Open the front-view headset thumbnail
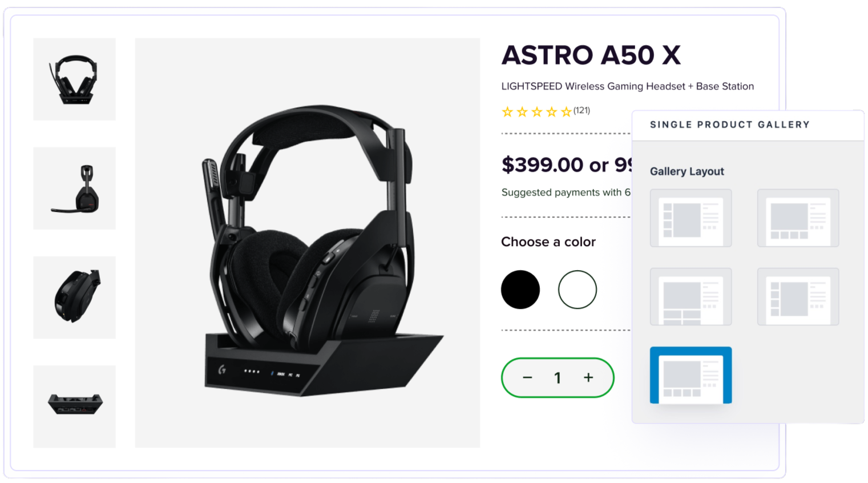The height and width of the screenshot is (483, 868). tap(74, 79)
